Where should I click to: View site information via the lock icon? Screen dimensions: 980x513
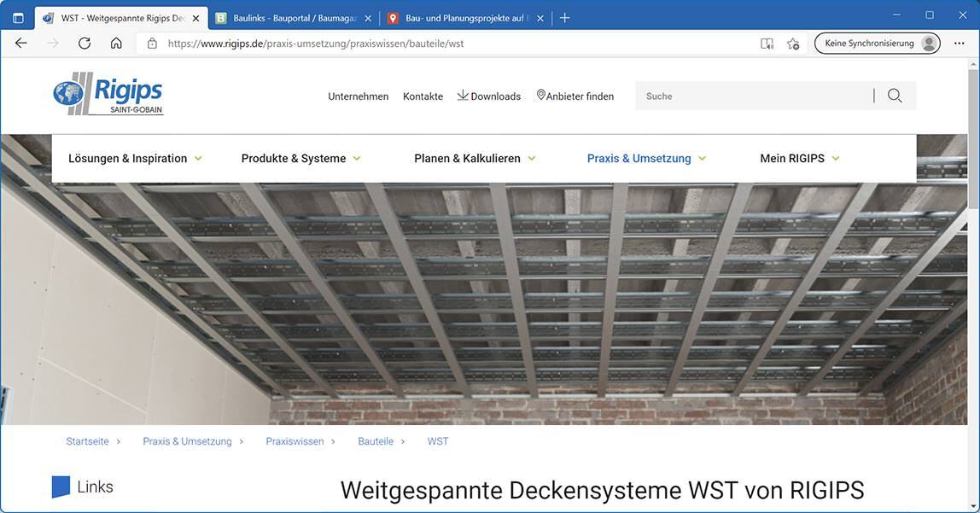click(x=152, y=44)
